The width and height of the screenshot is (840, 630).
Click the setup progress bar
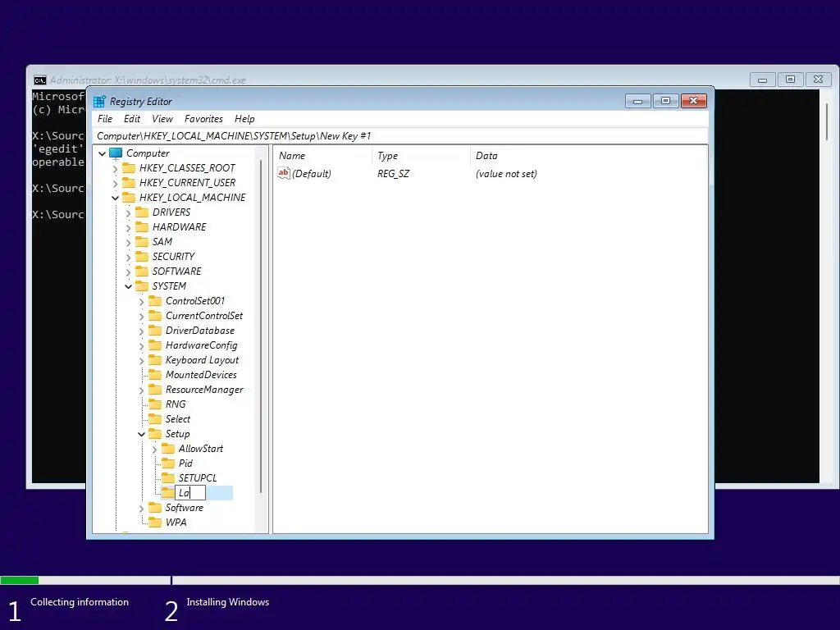[x=420, y=580]
